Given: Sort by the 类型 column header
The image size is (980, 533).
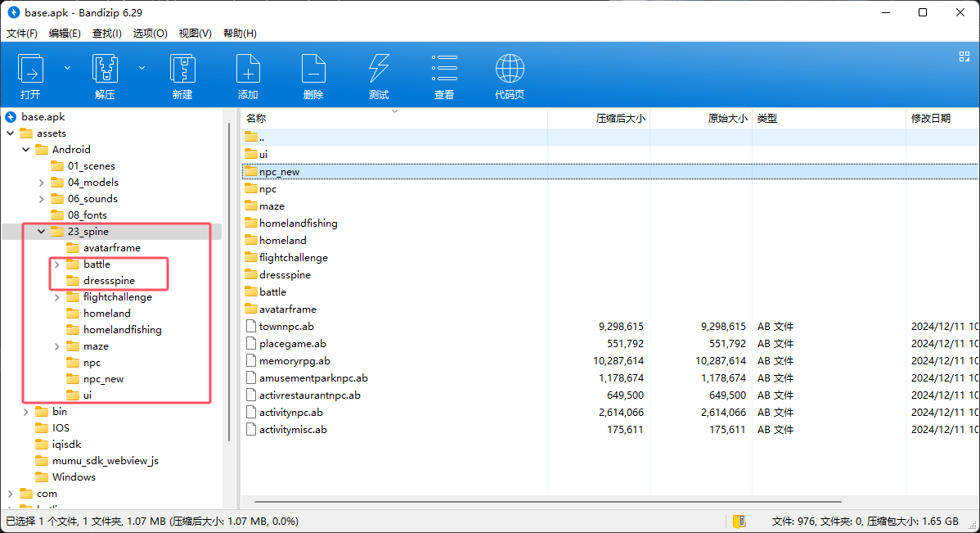Looking at the screenshot, I should (829, 118).
